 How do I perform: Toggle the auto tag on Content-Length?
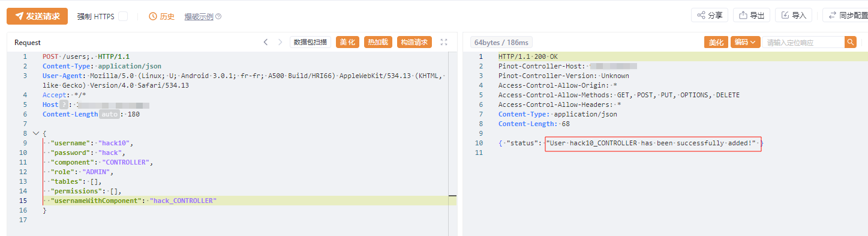point(109,114)
